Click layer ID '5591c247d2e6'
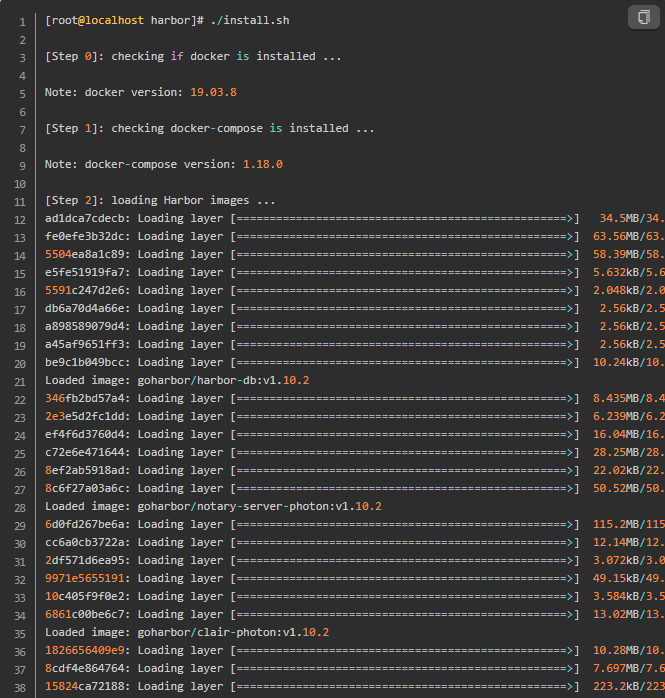Viewport: 665px width, 698px height. 85,290
